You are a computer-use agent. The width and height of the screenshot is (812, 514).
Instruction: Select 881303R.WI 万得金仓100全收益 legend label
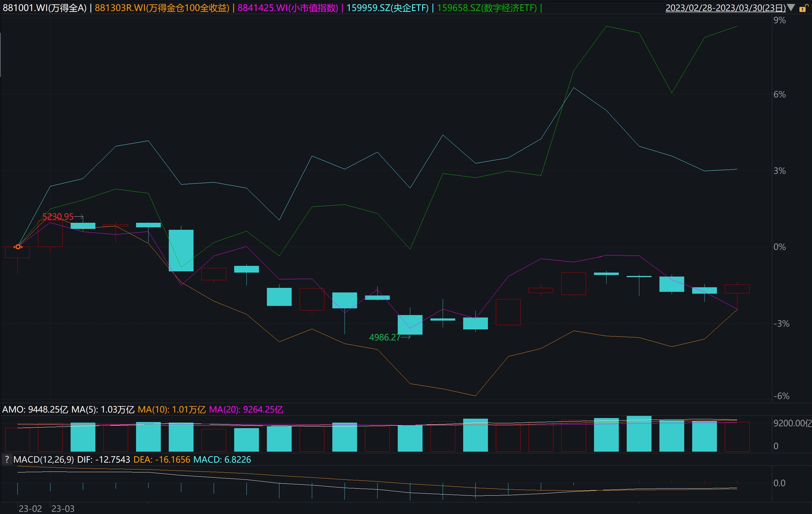(x=162, y=8)
